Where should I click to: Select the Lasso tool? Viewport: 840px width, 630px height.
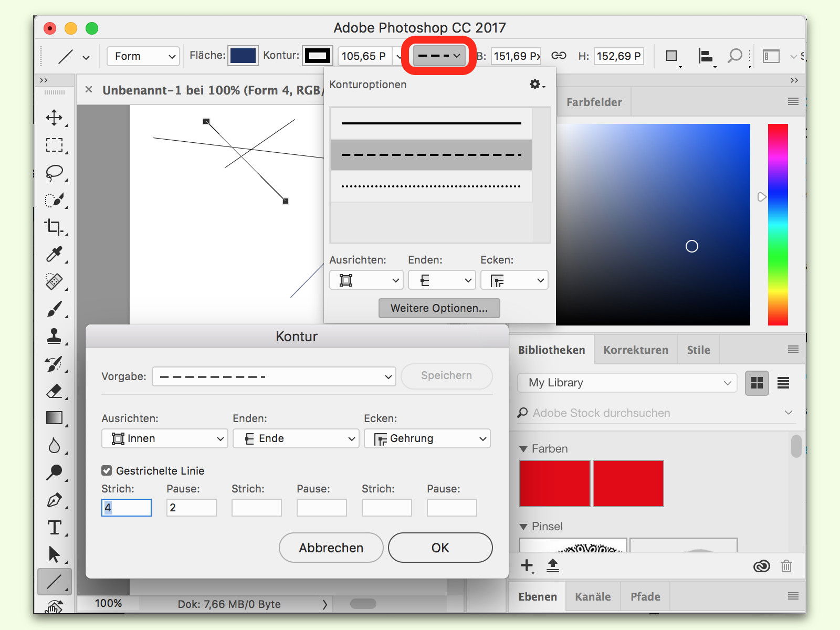tap(54, 173)
